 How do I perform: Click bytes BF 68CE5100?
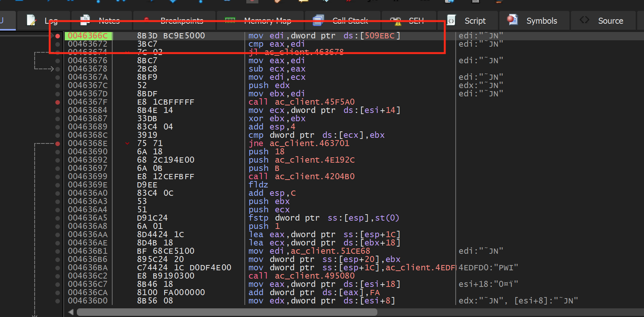click(166, 251)
